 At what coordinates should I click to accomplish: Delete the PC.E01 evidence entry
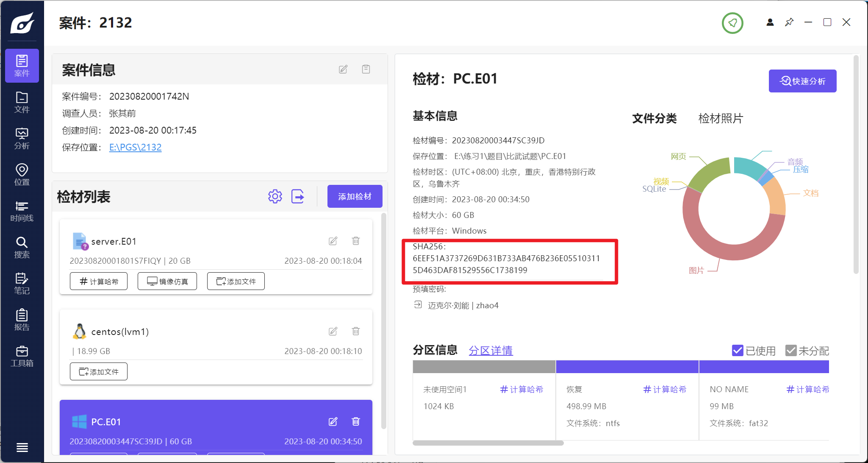[x=356, y=421]
